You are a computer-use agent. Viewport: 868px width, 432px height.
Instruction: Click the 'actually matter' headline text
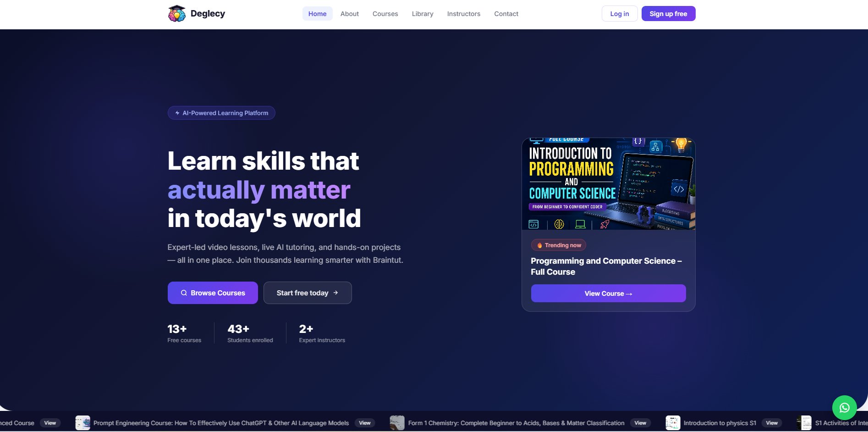(x=259, y=189)
